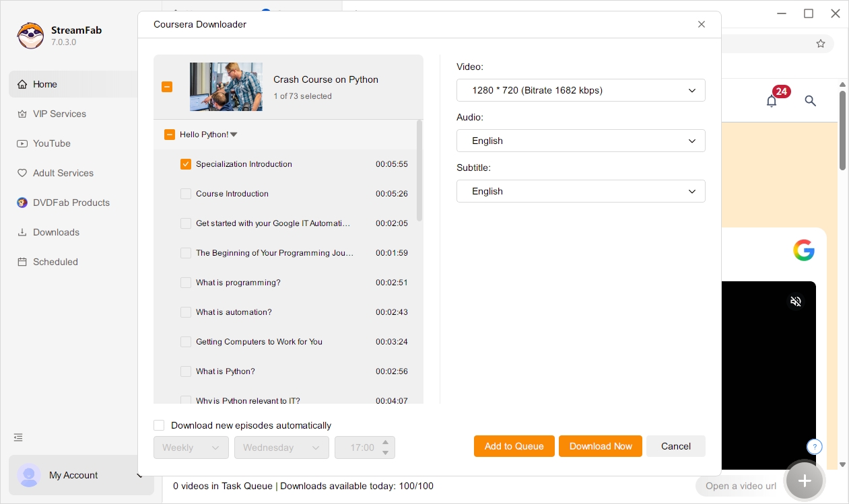Image resolution: width=849 pixels, height=504 pixels.
Task: Collapse the sidebar menu icon
Action: (18, 437)
